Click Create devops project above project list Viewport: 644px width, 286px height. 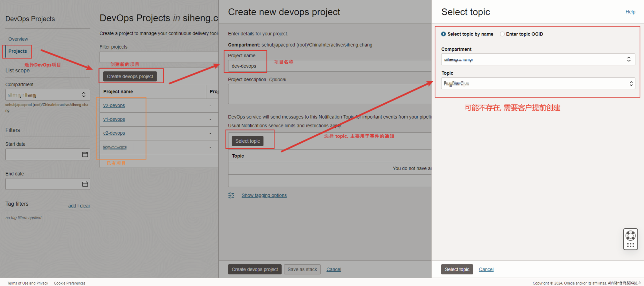[x=130, y=76]
